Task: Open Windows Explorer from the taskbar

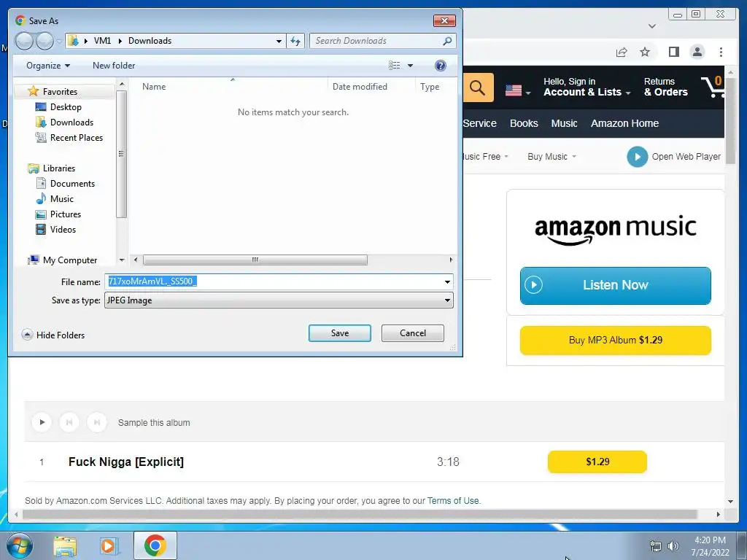Action: click(x=65, y=545)
